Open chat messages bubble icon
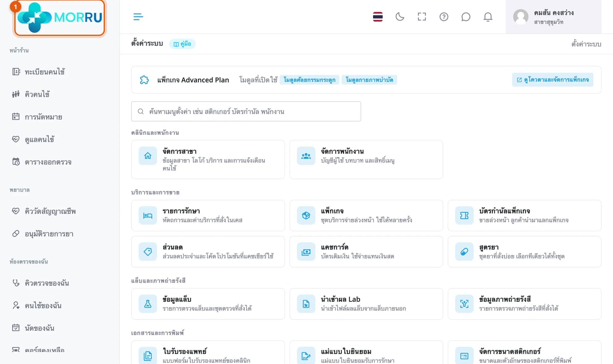This screenshot has height=364, width=613. pyautogui.click(x=466, y=17)
